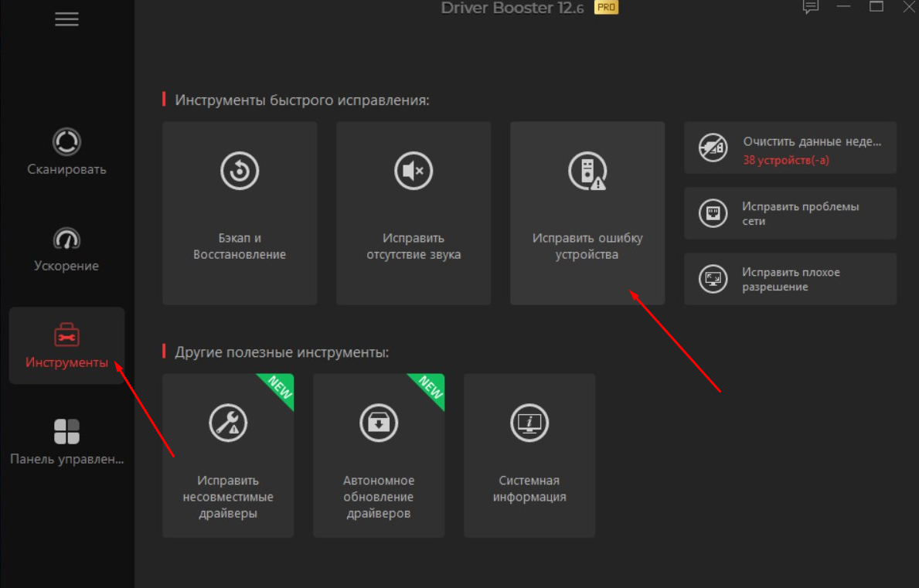Open Исправить плохое разрешение tool
Viewport: 919px width, 588px height.
[x=790, y=279]
